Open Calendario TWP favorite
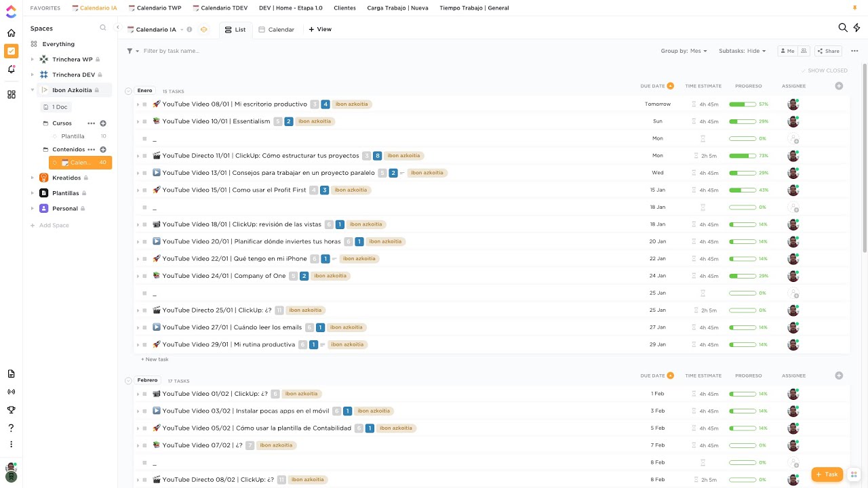 point(155,8)
